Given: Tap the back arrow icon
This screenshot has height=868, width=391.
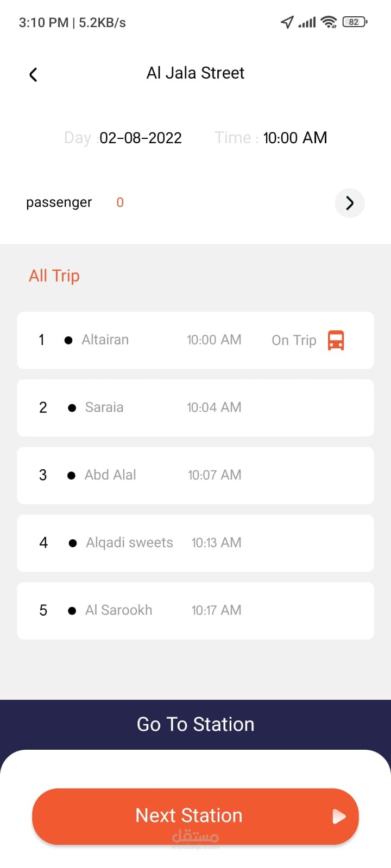Looking at the screenshot, I should pyautogui.click(x=33, y=74).
